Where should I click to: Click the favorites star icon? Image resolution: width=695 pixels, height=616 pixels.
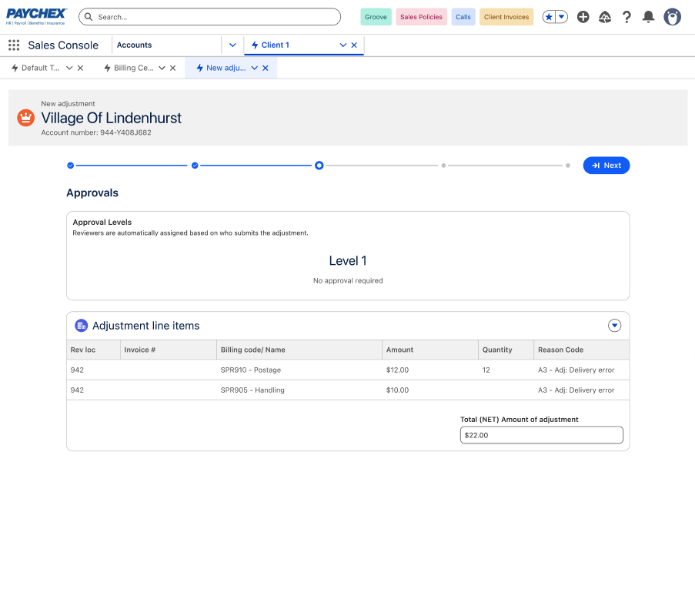[x=549, y=17]
